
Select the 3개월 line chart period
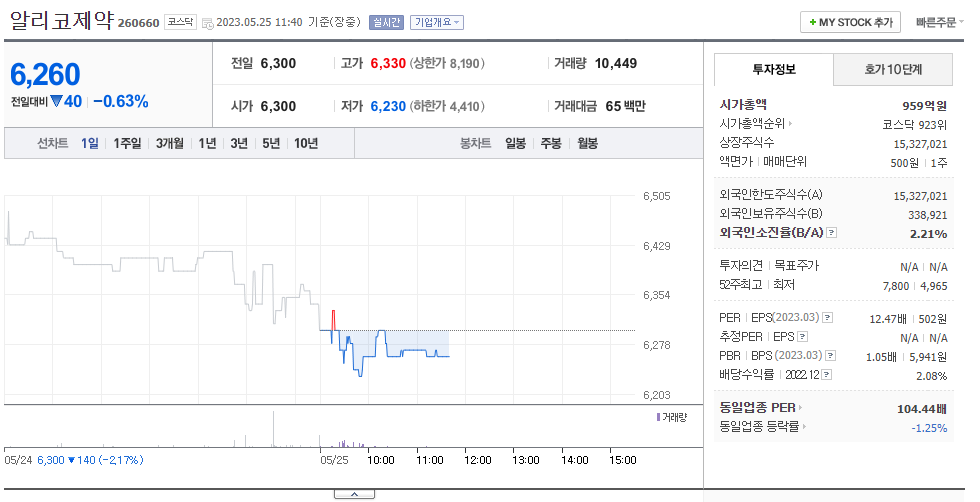pyautogui.click(x=170, y=143)
